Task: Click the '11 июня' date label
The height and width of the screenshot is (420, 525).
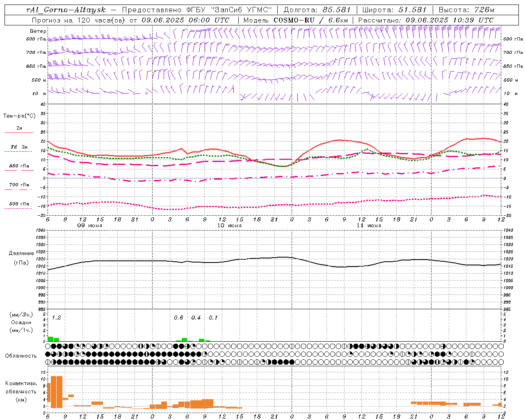Action: (x=369, y=226)
